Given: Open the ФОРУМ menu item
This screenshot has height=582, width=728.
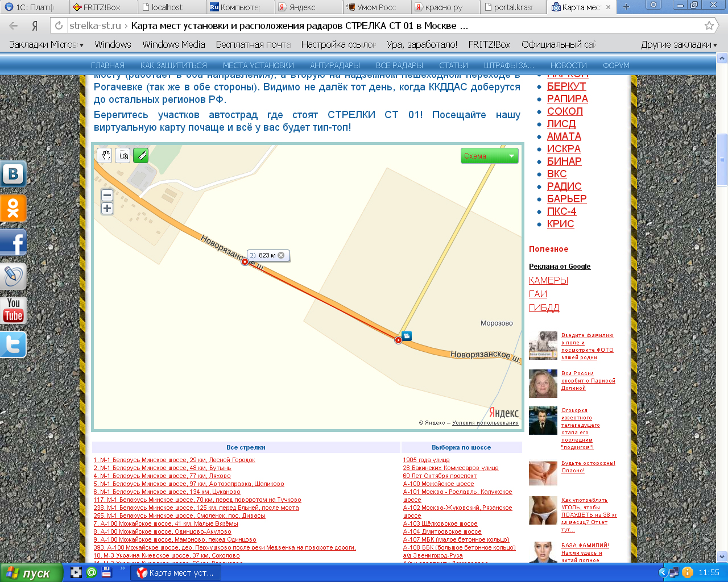Looking at the screenshot, I should (616, 65).
